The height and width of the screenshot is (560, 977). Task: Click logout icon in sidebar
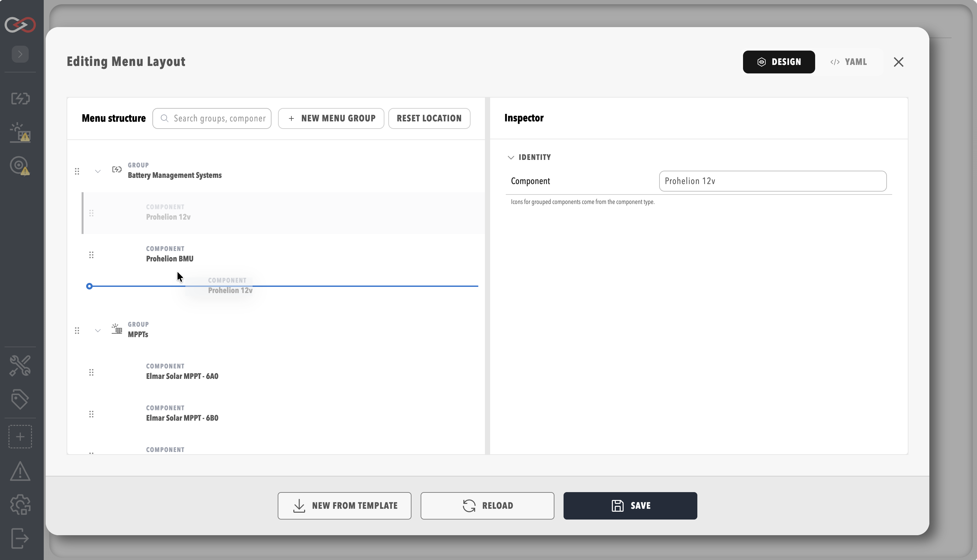click(x=20, y=538)
